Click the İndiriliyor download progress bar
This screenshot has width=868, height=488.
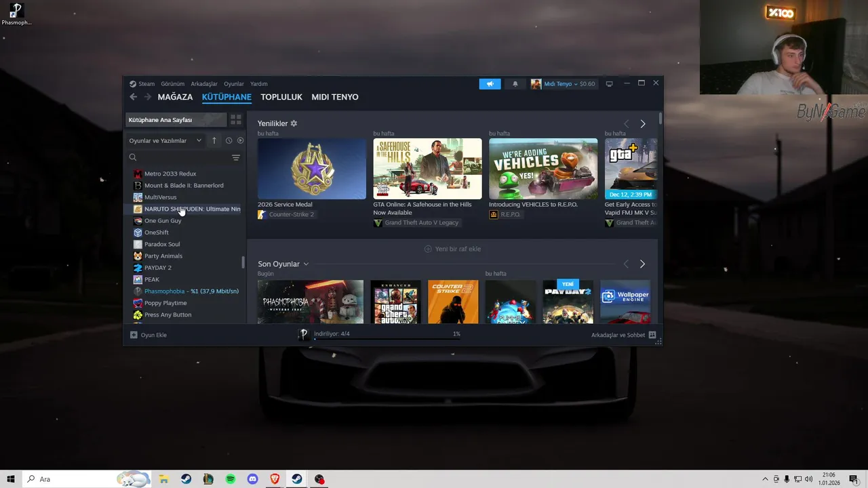387,338
